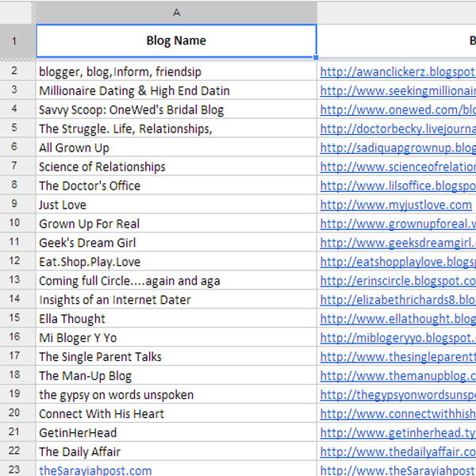This screenshot has width=476, height=476.
Task: Select the cell 'The Man-Up Blog'
Action: click(86, 376)
